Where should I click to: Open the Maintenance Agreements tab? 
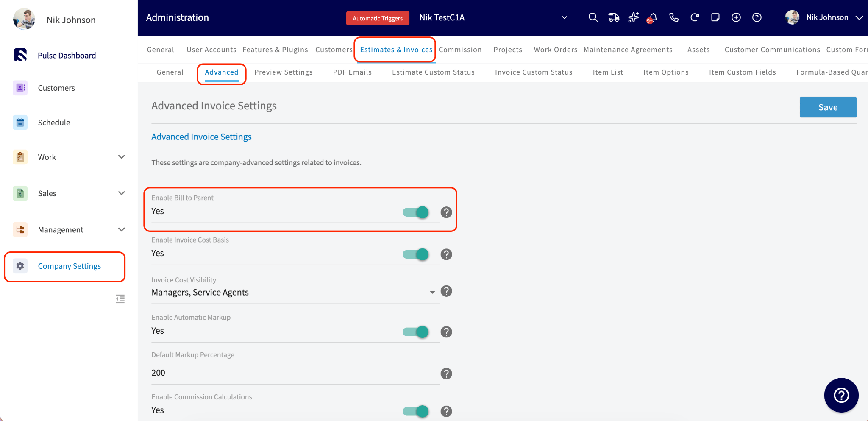pos(628,50)
